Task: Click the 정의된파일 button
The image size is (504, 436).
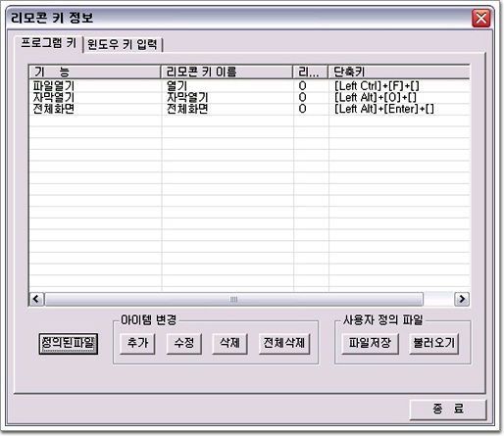Action: 69,343
